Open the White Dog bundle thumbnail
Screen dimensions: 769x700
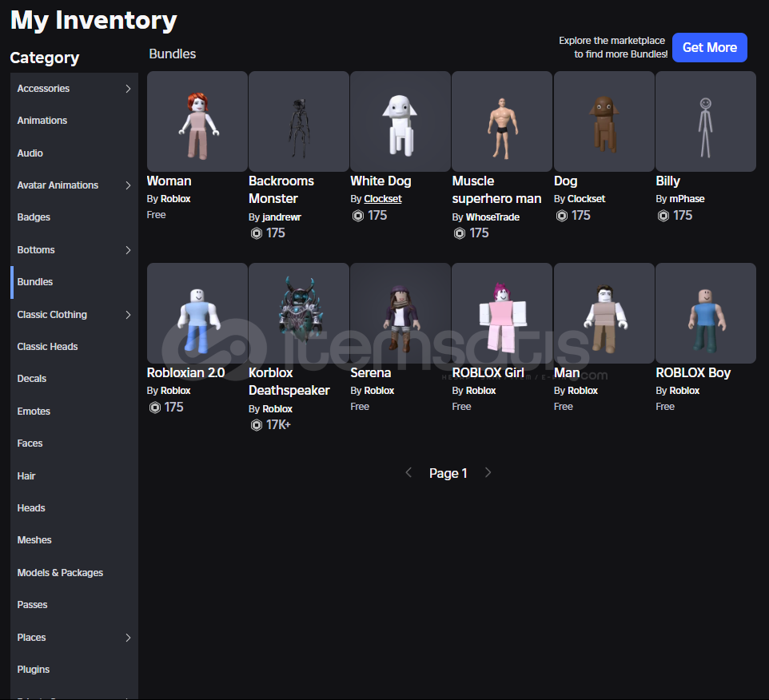(400, 121)
